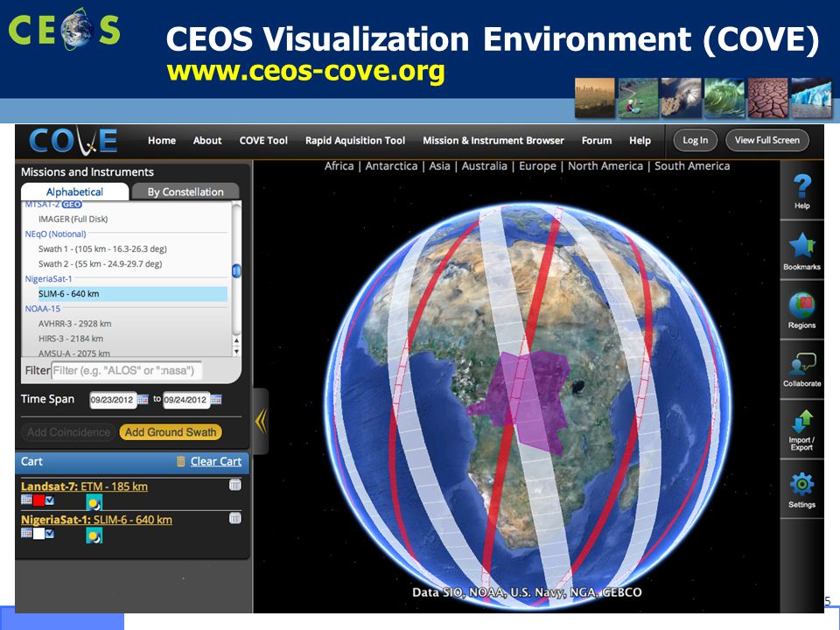Jump to the Antarctica region link
This screenshot has width=840, height=630.
pos(391,166)
